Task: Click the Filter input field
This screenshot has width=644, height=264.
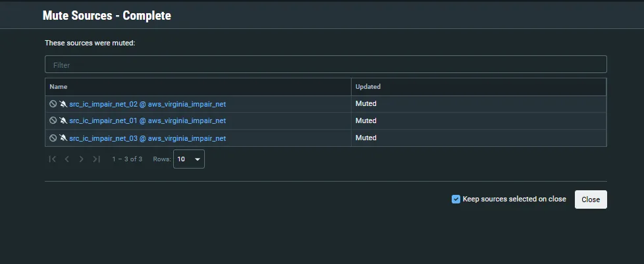Action: (x=326, y=65)
